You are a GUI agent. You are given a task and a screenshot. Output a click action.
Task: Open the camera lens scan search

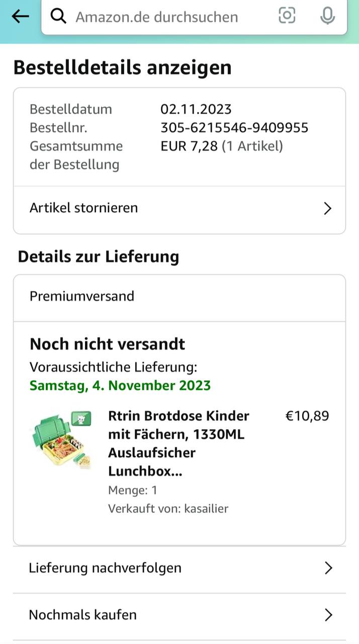point(287,16)
